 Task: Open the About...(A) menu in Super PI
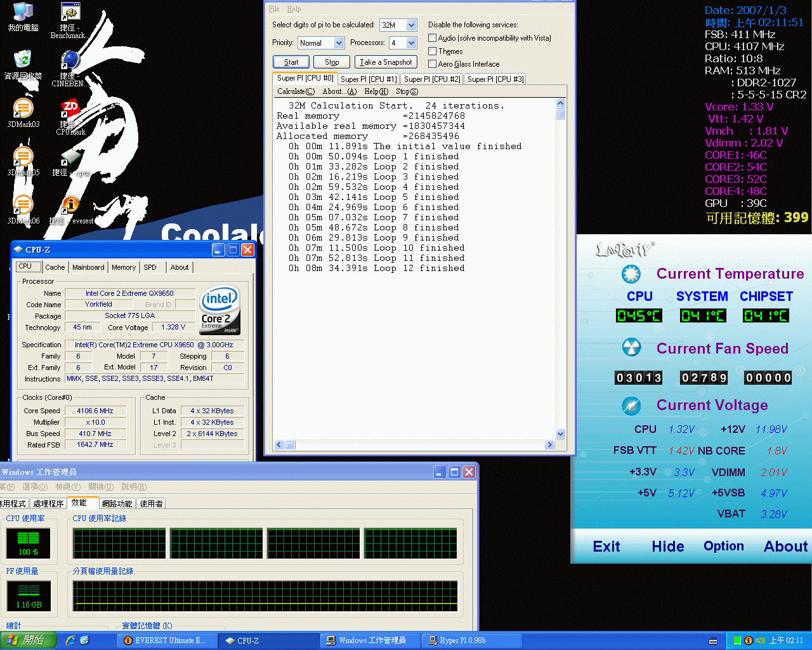(339, 91)
